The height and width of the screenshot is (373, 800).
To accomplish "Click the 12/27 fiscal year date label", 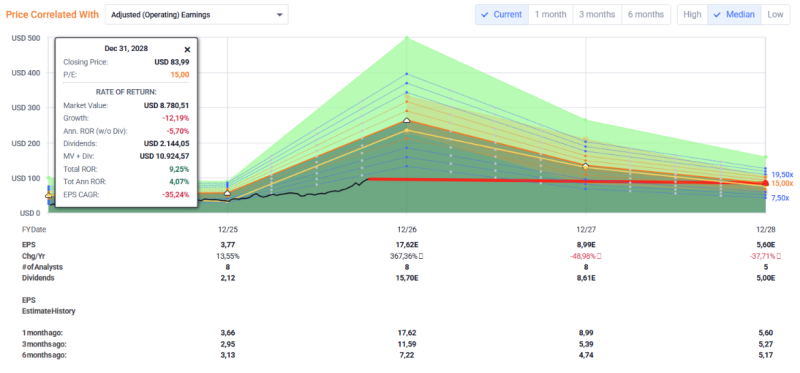I will tap(586, 230).
